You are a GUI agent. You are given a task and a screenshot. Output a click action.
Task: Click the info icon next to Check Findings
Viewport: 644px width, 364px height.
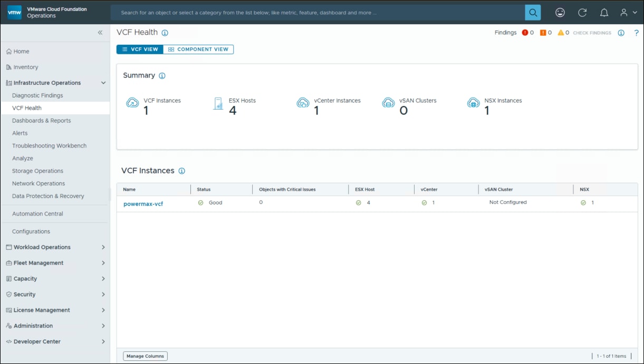tap(621, 33)
